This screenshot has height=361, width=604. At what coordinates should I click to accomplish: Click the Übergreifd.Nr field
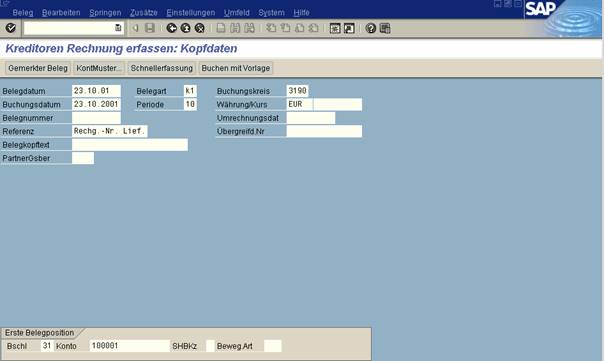tap(324, 131)
